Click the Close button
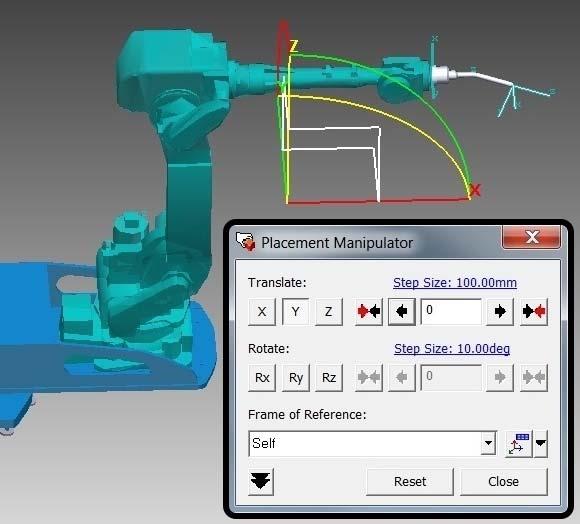This screenshot has height=524, width=580. pos(503,481)
